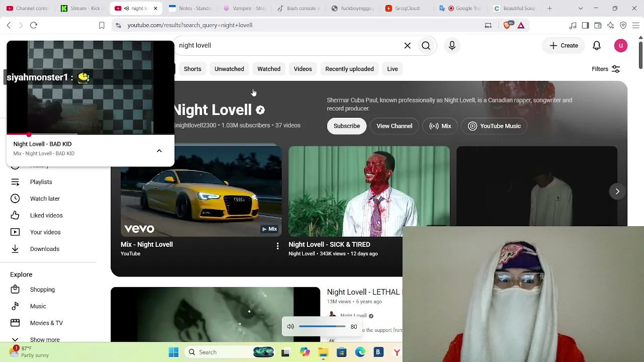Viewport: 644px width, 362px height.
Task: Open the Brave Wallet icon
Action: click(x=598, y=25)
